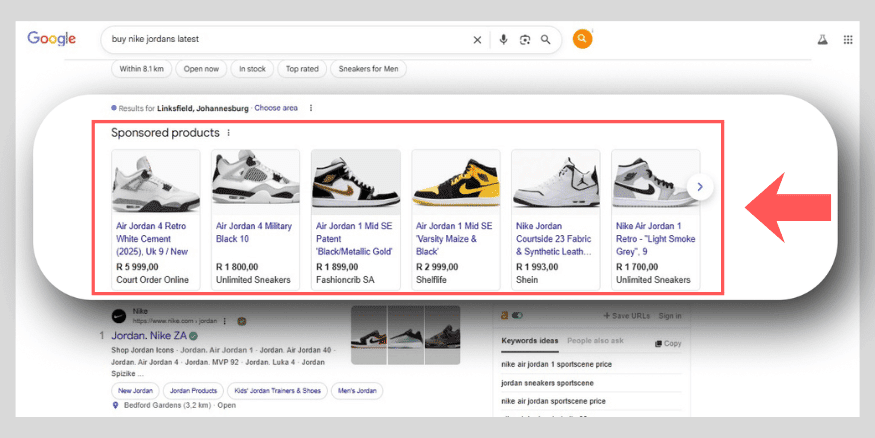Show next sponsored products with arrow
Screen dimensions: 875x438
(x=700, y=186)
